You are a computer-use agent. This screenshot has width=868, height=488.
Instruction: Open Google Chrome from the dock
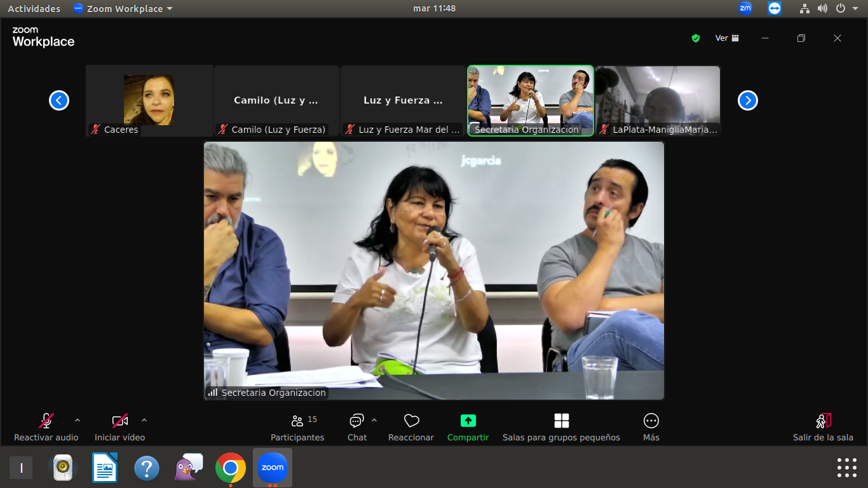(x=231, y=468)
